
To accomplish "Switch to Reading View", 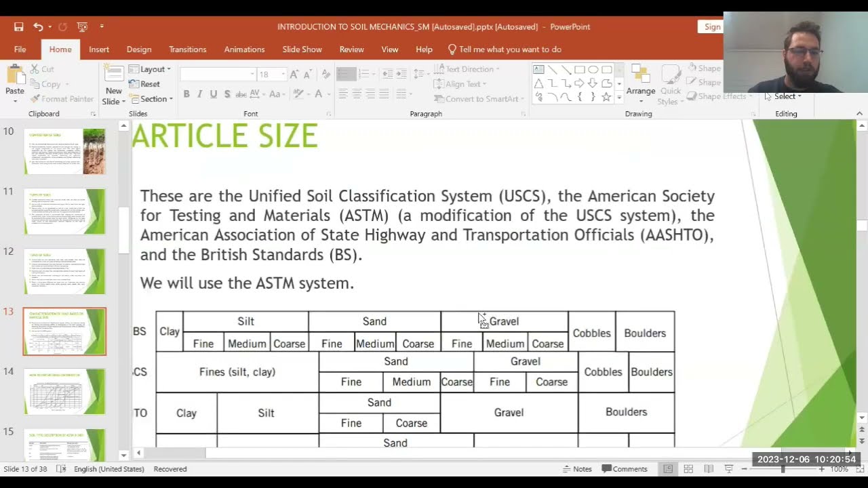I will tap(709, 469).
